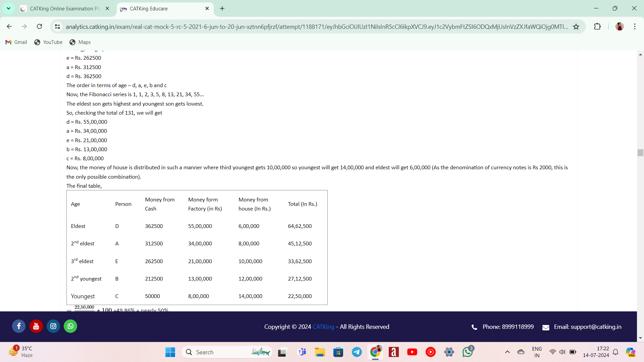The image size is (644, 362).
Task: Click the scrollbar up arrow
Action: pyautogui.click(x=640, y=54)
